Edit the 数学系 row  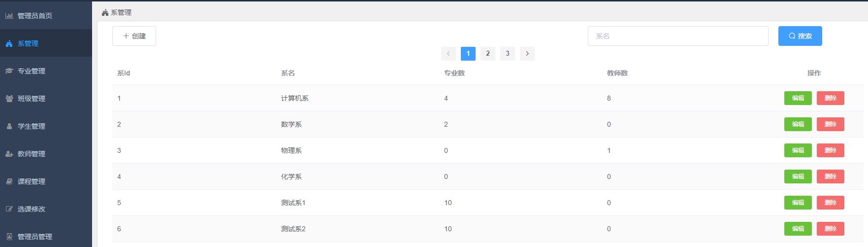(798, 124)
